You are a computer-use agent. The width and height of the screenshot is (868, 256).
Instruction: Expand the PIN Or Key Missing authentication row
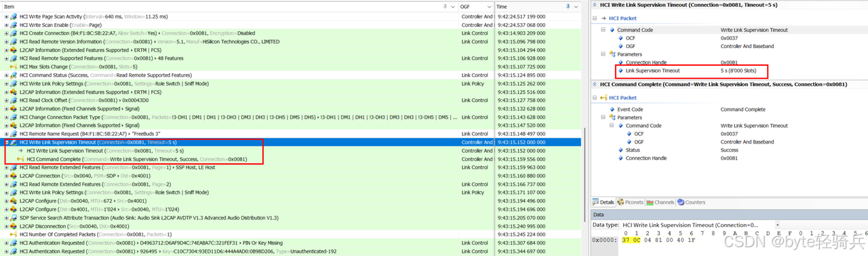7,242
